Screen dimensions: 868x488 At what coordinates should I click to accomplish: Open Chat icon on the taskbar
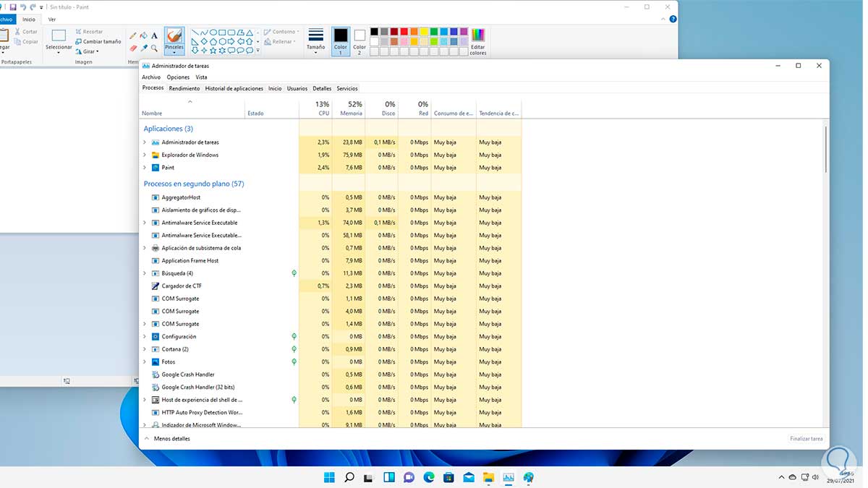(x=409, y=477)
